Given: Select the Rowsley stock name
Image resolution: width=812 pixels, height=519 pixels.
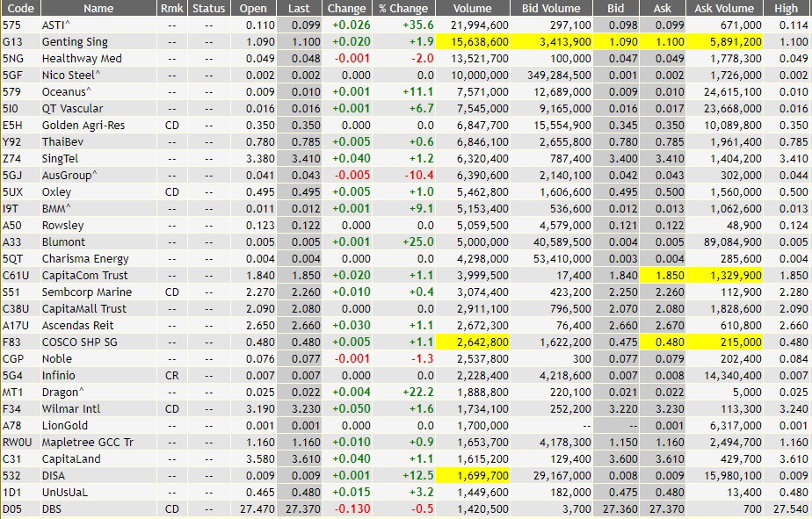Looking at the screenshot, I should [62, 225].
